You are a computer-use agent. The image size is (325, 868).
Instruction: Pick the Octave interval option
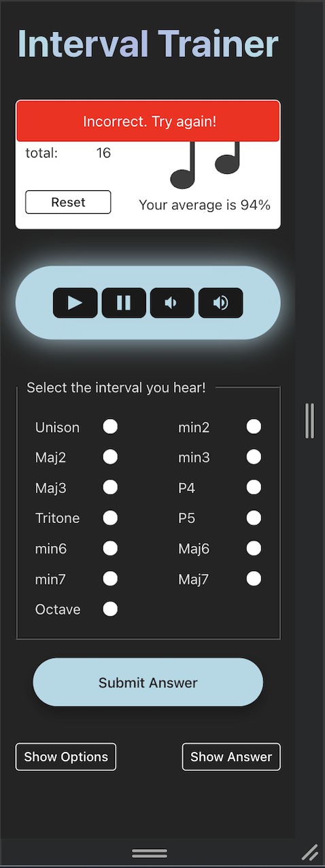110,609
